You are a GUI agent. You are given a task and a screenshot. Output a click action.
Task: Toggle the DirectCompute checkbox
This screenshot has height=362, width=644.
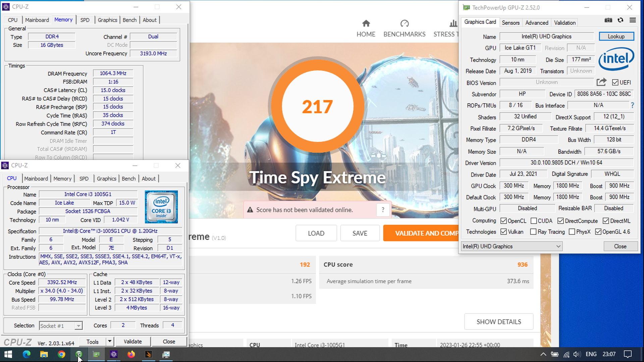[560, 221]
